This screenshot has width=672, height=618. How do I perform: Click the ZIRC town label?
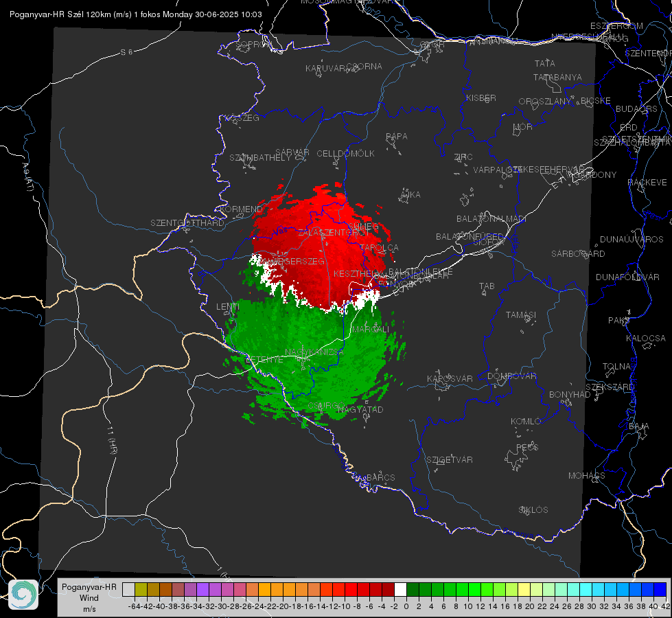pos(463,157)
